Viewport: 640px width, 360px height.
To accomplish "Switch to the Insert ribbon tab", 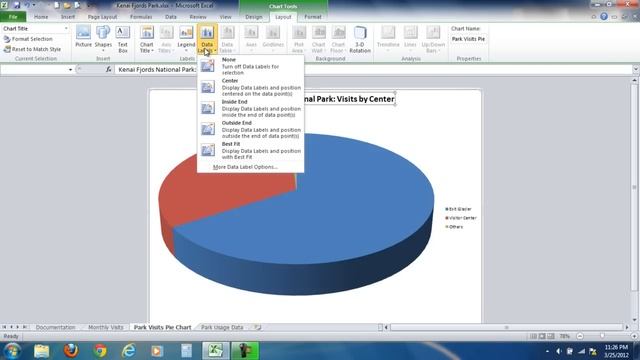I will [68, 17].
